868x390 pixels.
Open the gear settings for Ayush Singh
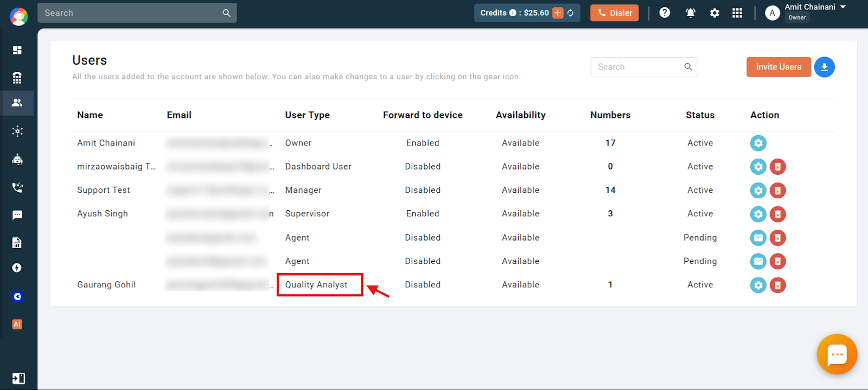point(758,214)
